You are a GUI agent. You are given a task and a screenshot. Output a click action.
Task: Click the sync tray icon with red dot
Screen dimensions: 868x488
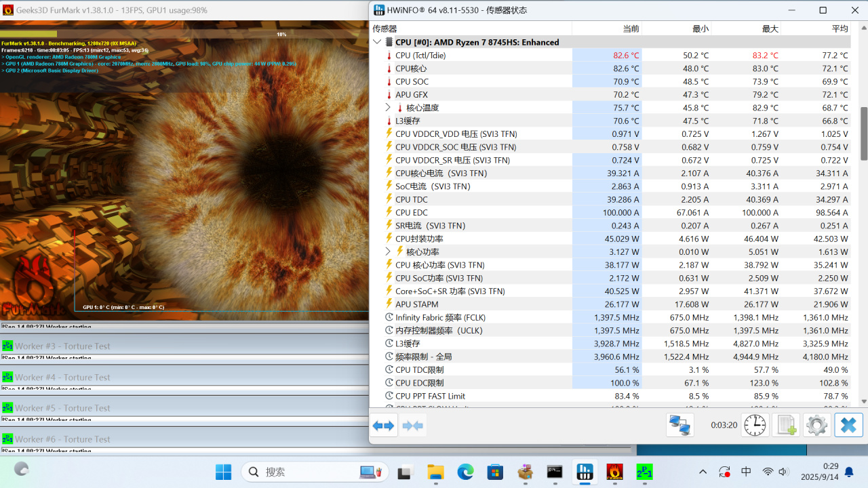tap(725, 472)
